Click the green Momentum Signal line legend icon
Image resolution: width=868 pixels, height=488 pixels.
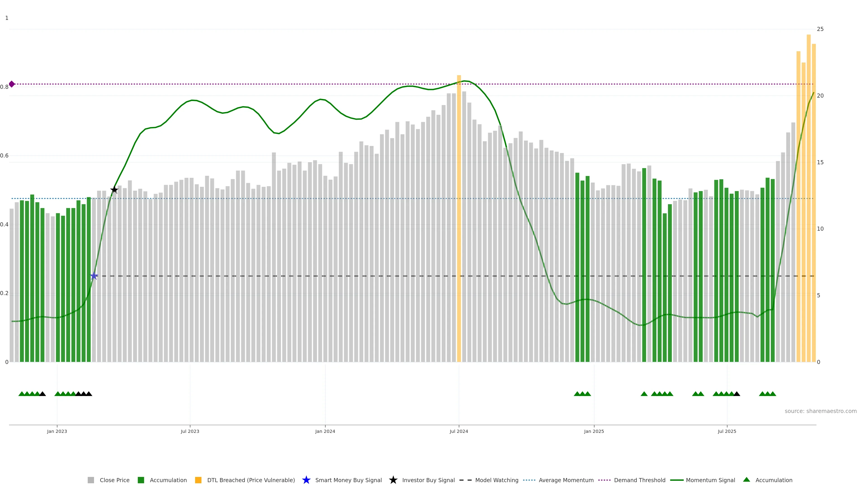(x=677, y=480)
